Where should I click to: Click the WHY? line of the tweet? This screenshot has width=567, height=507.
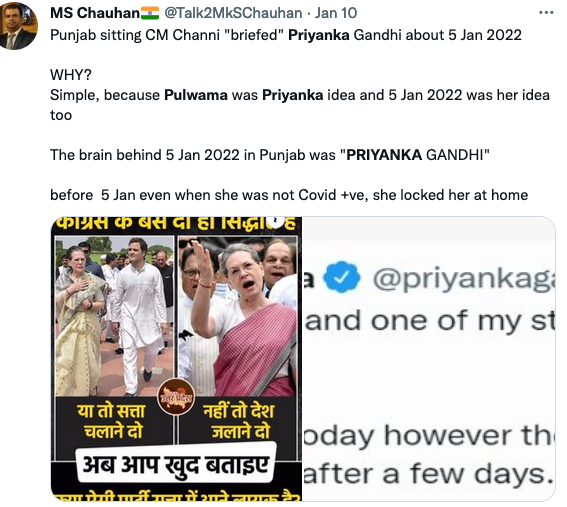(71, 75)
